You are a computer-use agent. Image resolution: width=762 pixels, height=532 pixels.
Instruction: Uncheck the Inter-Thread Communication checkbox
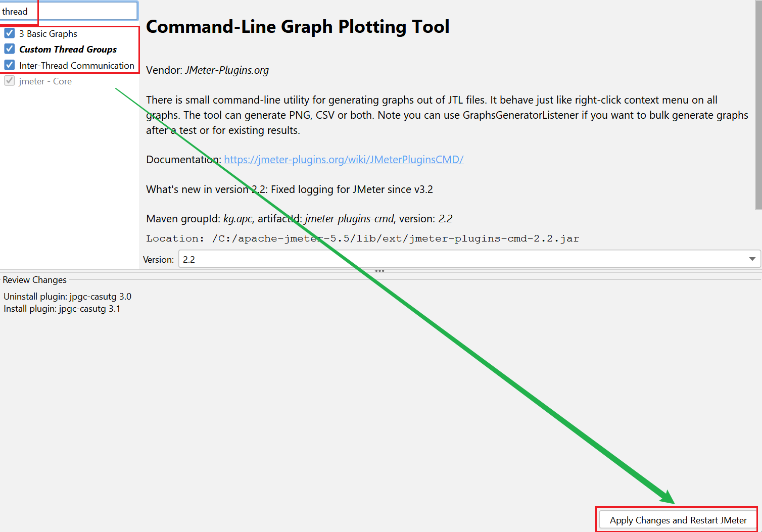10,65
